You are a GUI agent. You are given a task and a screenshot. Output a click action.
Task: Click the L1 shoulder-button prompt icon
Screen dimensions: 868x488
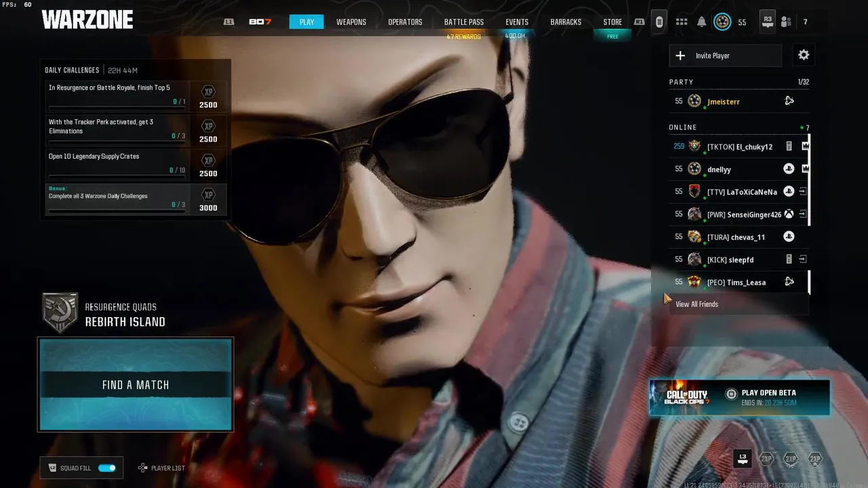tap(229, 22)
